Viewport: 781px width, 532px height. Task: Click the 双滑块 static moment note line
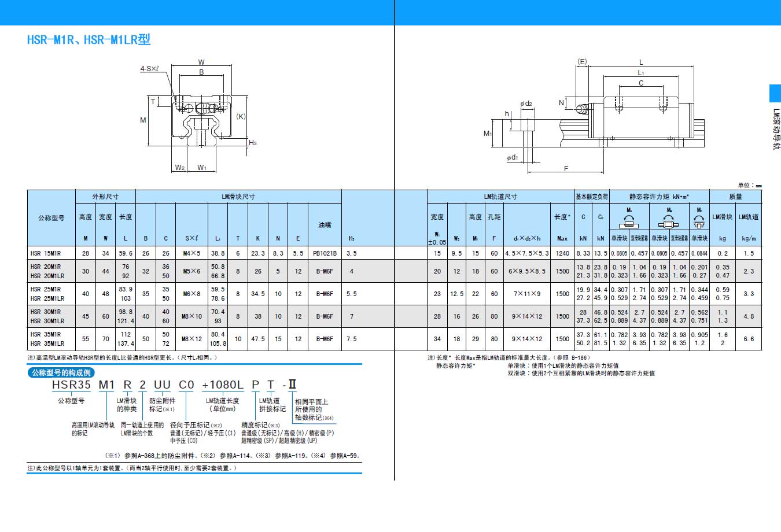(581, 373)
